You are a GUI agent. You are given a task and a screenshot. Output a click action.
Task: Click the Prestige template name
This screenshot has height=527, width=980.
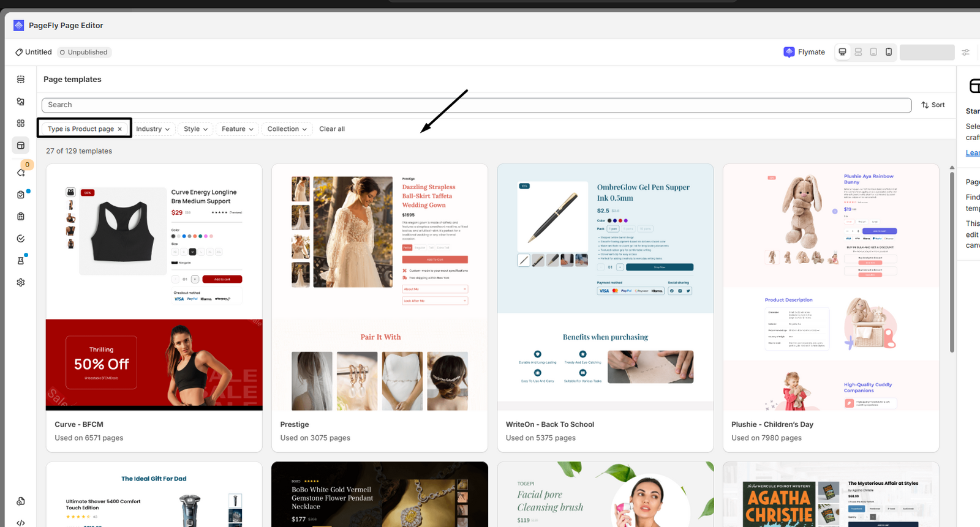[295, 425]
